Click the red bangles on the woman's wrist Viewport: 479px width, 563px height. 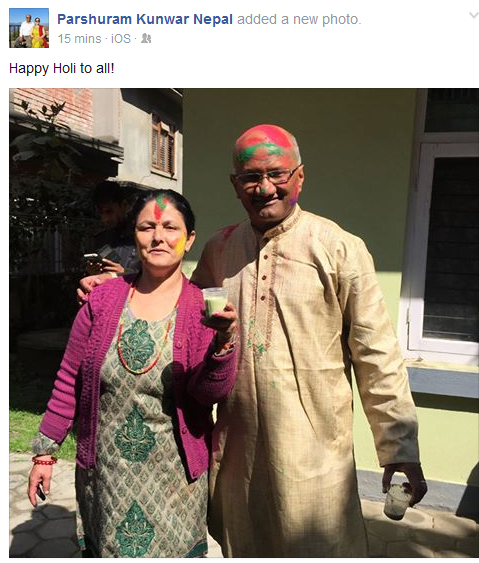[44, 460]
